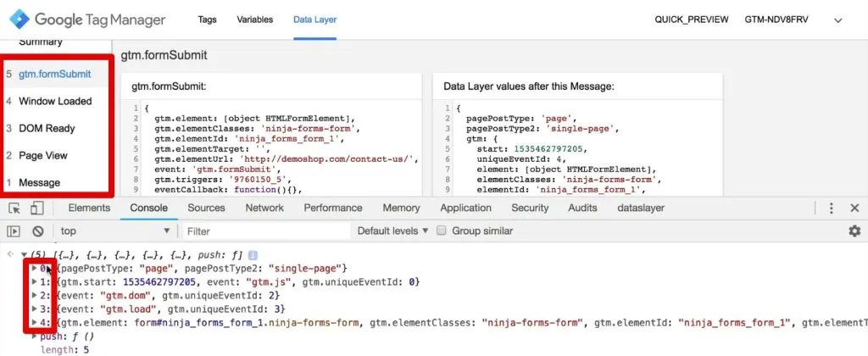Viewport: 868px width, 356px height.
Task: Clear the console with the ban icon
Action: click(x=37, y=231)
